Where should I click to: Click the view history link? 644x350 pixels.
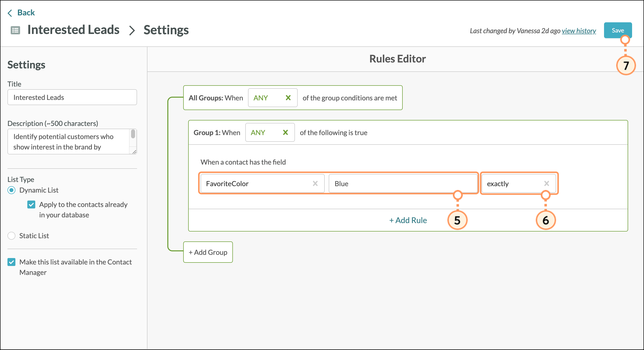(579, 31)
